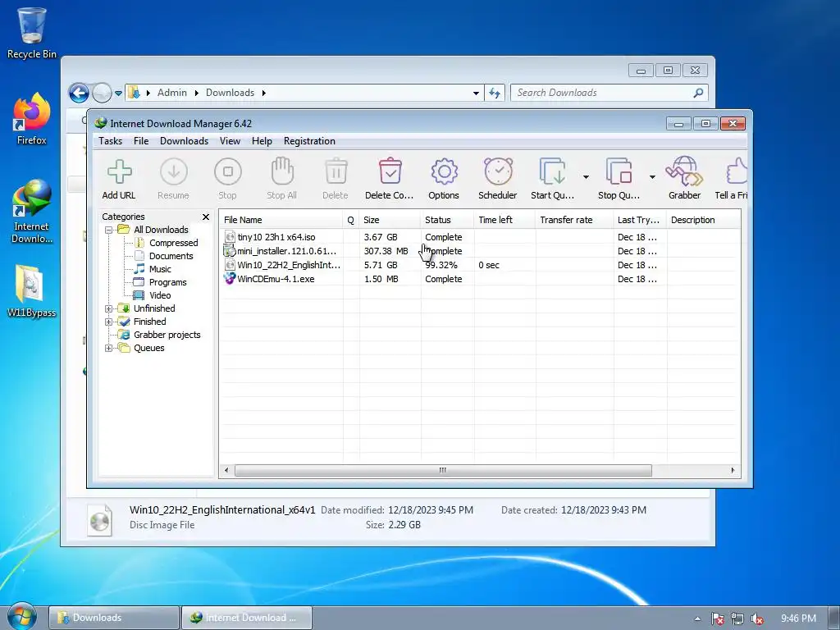The image size is (840, 630).
Task: Click the Search Downloads input field
Action: (x=603, y=93)
